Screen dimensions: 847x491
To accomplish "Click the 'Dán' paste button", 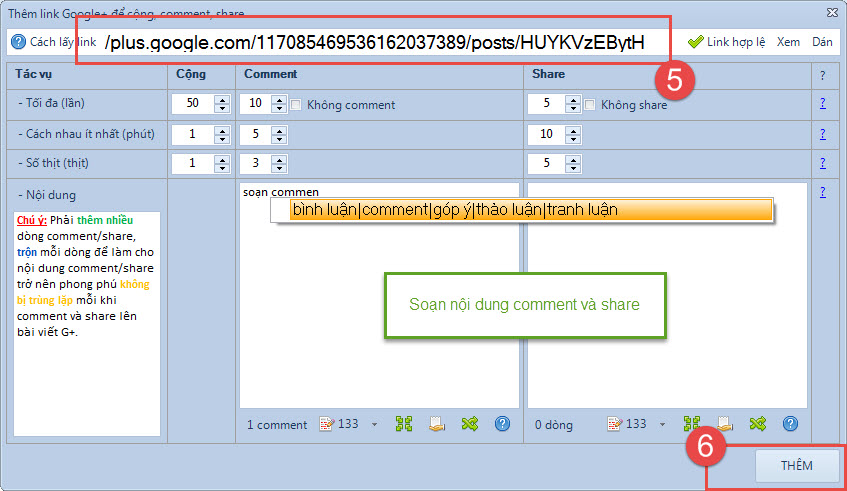I will (x=822, y=42).
